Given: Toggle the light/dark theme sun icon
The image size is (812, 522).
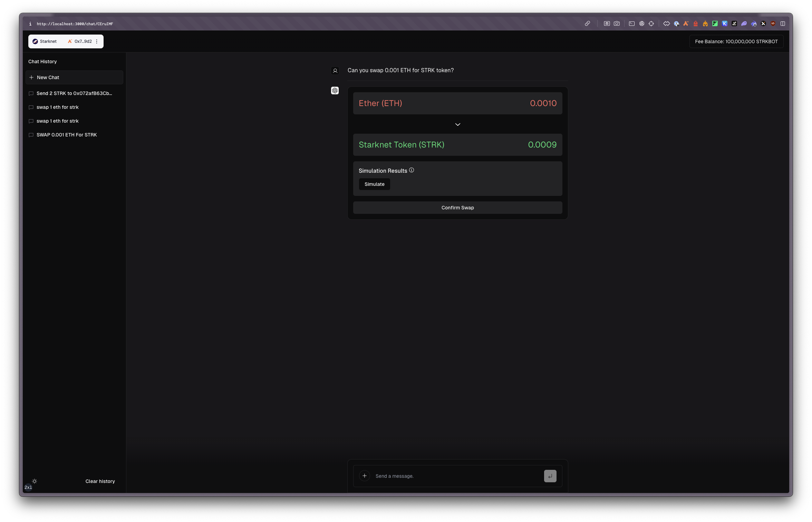Looking at the screenshot, I should click(x=35, y=481).
